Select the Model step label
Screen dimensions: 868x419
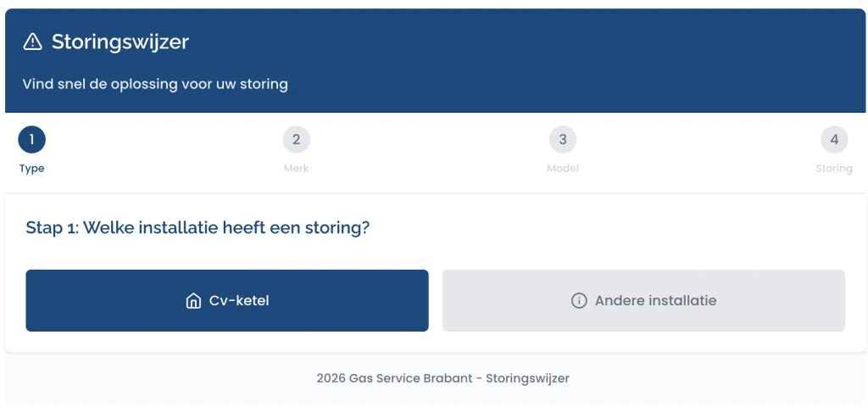(562, 168)
